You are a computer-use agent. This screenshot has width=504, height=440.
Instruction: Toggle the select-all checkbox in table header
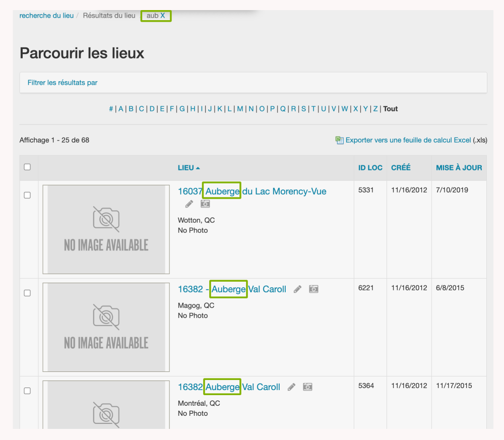click(x=27, y=167)
